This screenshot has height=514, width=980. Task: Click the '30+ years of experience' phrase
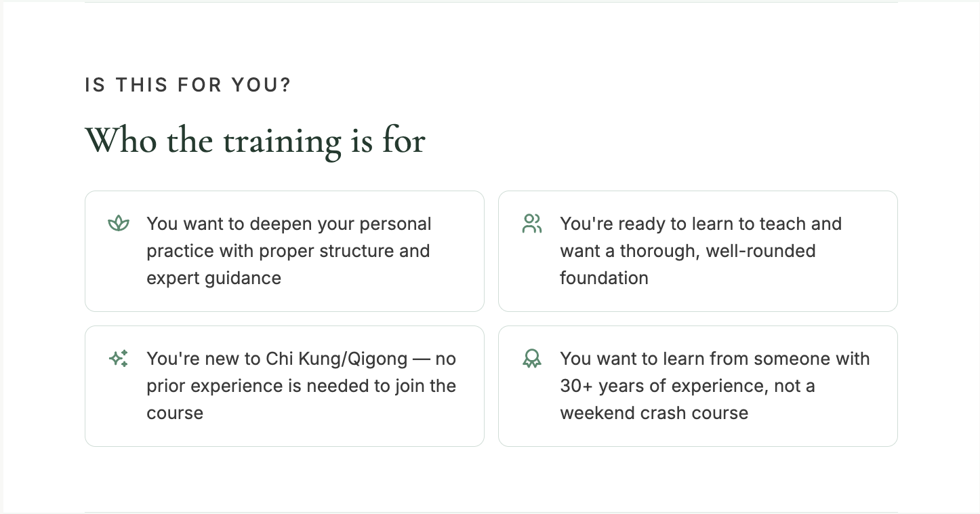659,386
